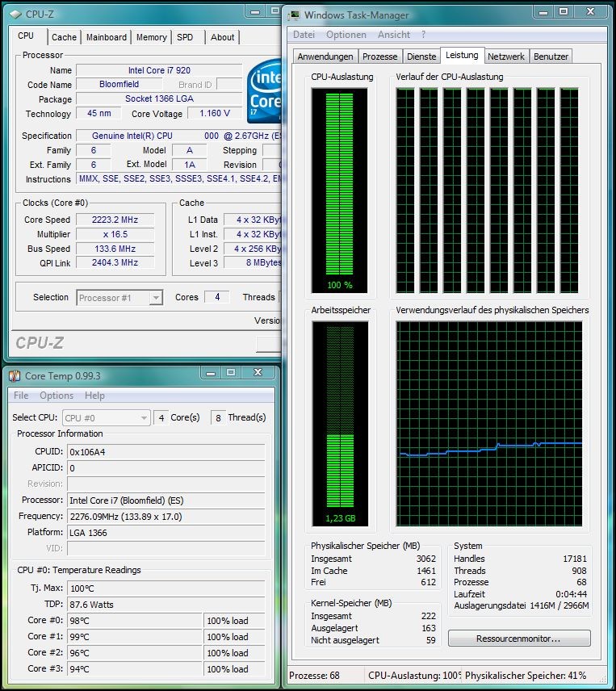
Task: Click the Core #2 temperature 96°C
Action: (135, 653)
